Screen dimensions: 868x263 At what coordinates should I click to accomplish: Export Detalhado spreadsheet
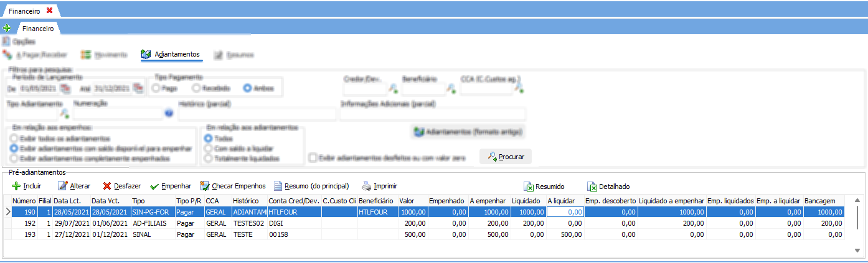(x=608, y=186)
